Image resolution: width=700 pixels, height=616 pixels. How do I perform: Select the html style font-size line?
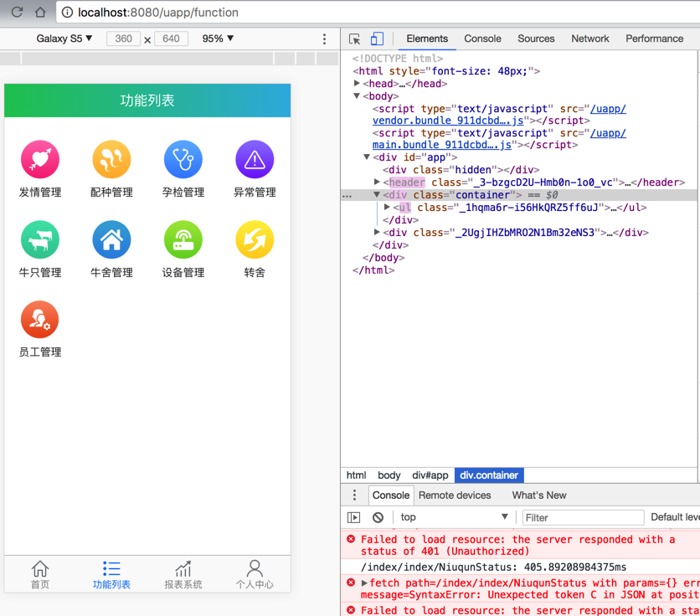[446, 71]
